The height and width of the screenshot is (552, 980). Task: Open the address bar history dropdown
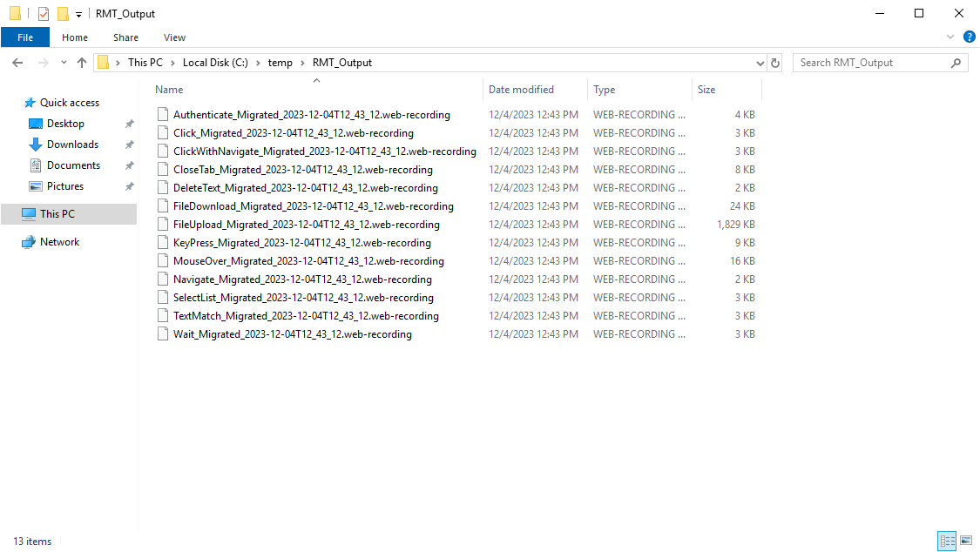pyautogui.click(x=760, y=62)
